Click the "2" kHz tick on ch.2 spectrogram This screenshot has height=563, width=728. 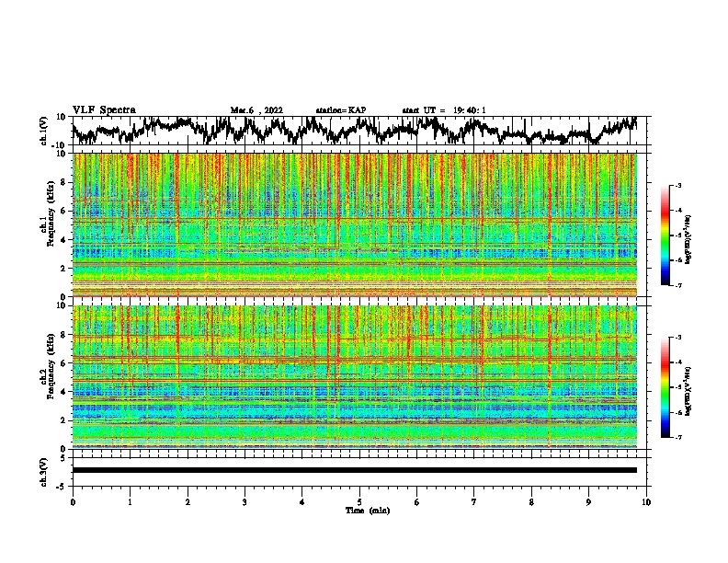coord(64,419)
